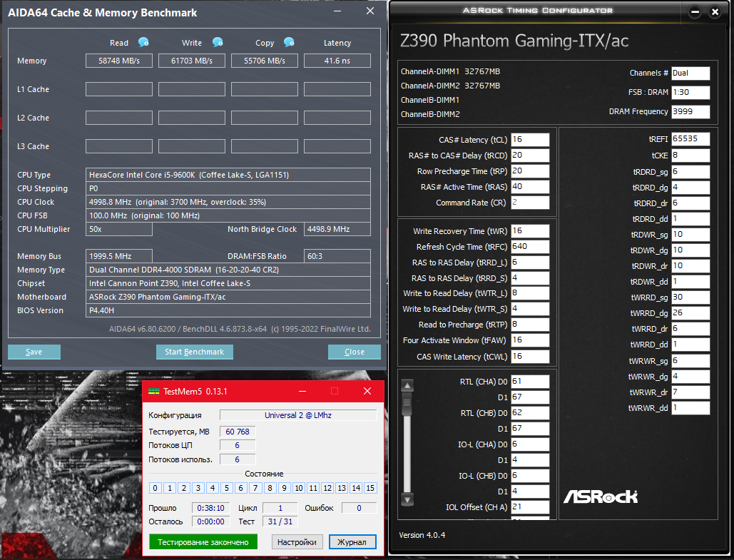The height and width of the screenshot is (560, 734).
Task: Click the BIOS Version P4.40H field
Action: 228,310
